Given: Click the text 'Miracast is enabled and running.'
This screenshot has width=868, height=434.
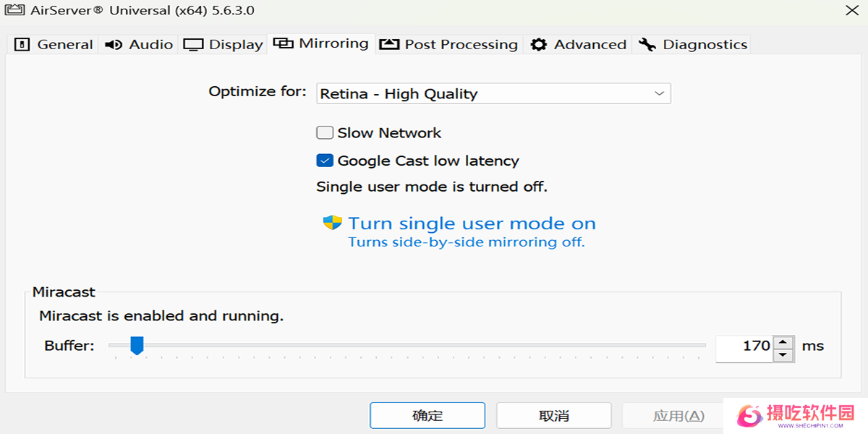Looking at the screenshot, I should pos(161,316).
